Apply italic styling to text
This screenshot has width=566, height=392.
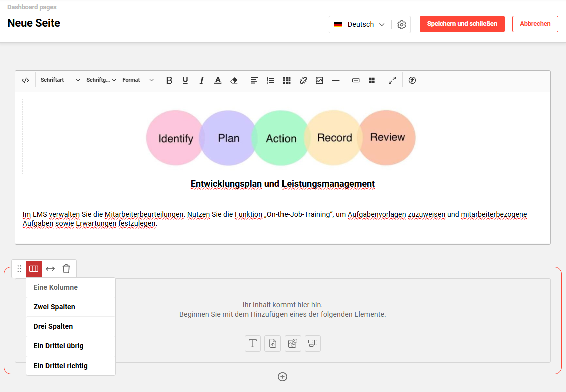tap(201, 80)
